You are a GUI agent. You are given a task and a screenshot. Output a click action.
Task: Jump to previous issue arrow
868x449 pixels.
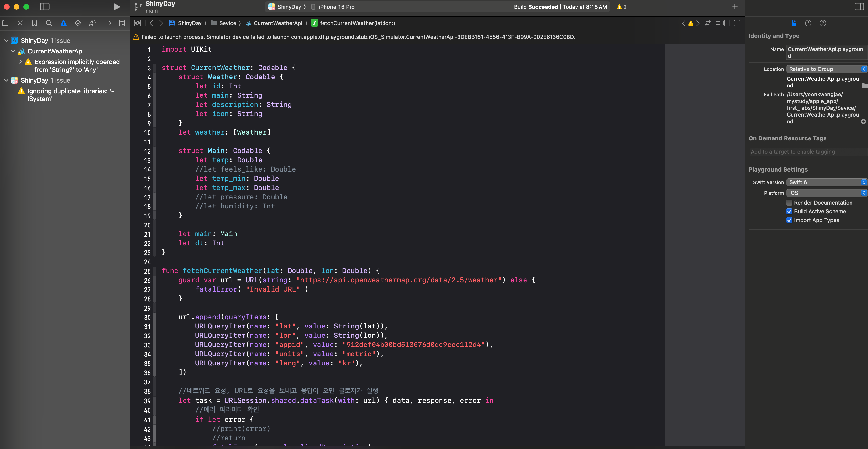(683, 23)
